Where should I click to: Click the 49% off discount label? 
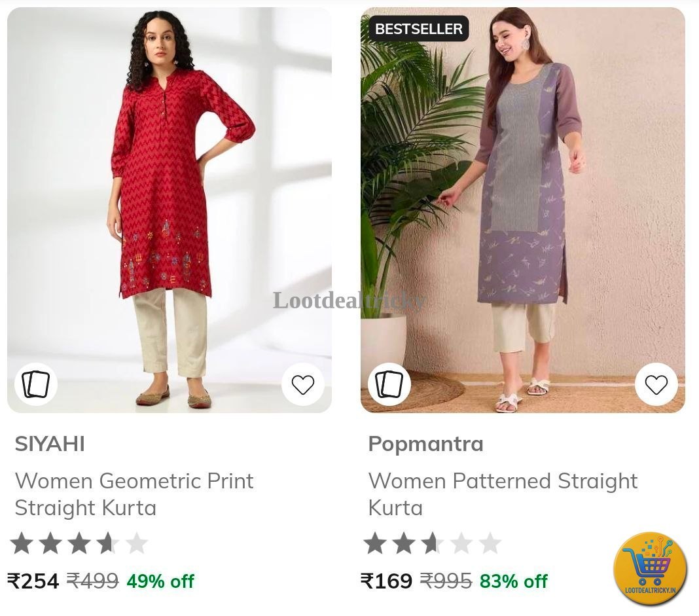(160, 581)
